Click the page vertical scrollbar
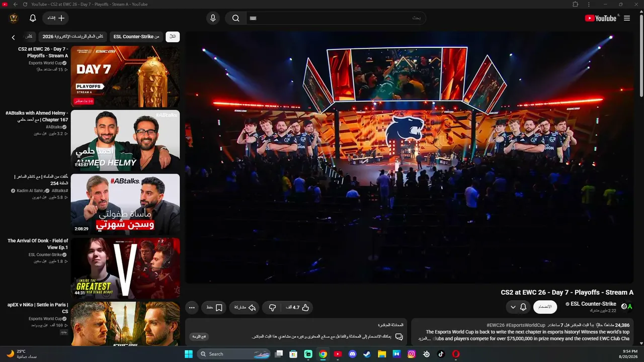 (641, 55)
